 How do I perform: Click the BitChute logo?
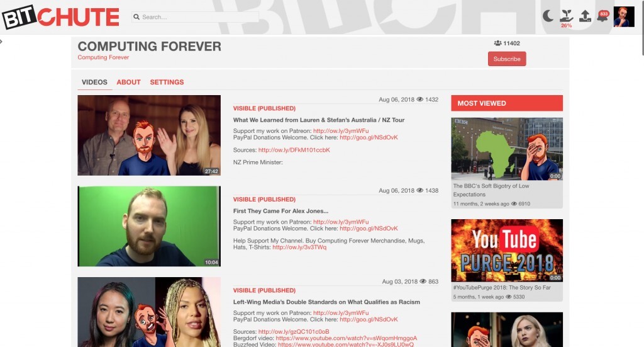[x=60, y=17]
